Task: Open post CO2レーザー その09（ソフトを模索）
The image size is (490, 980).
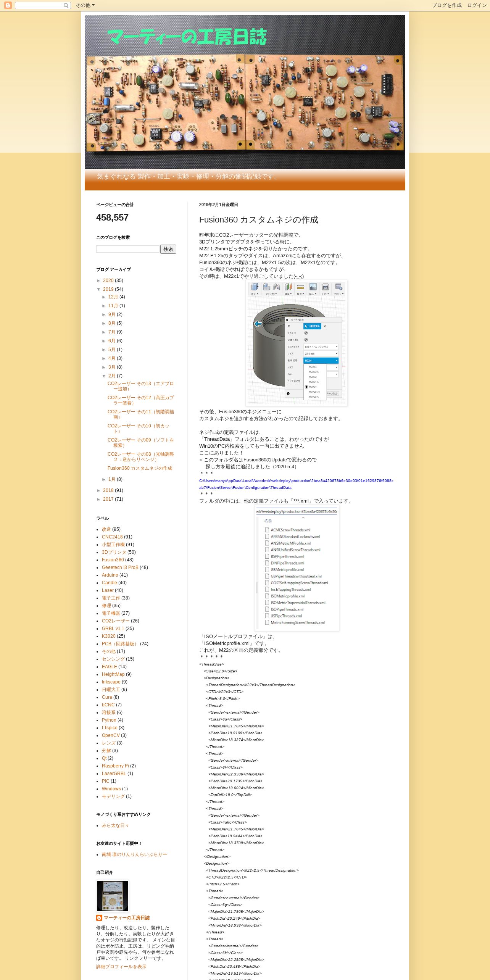Action: pyautogui.click(x=140, y=443)
